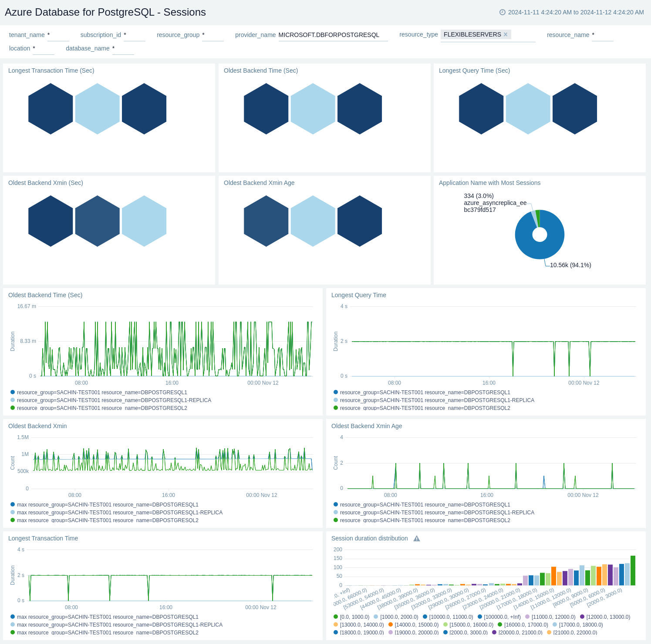Click the 200 axis label in Session duration distribution
The width and height of the screenshot is (651, 644).
tap(338, 550)
